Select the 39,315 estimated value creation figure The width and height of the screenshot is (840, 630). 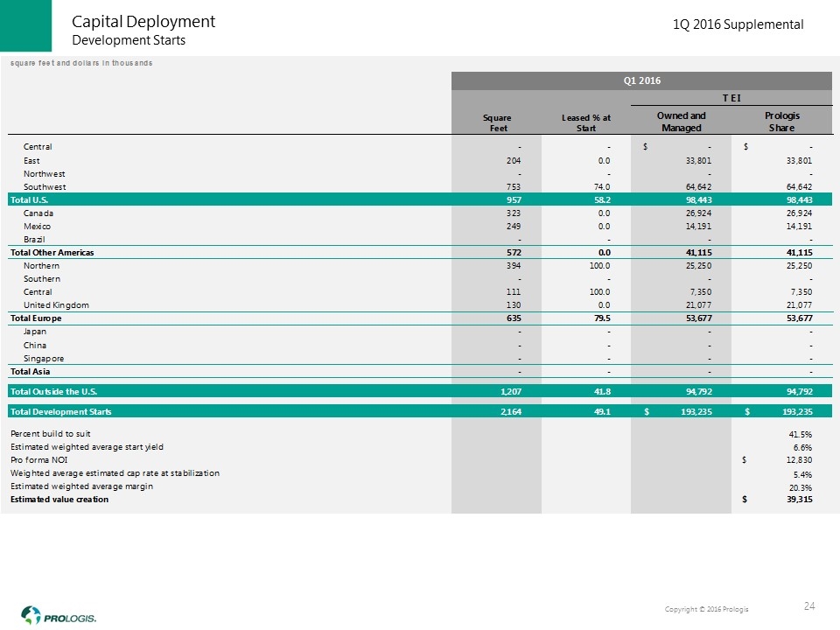click(795, 500)
